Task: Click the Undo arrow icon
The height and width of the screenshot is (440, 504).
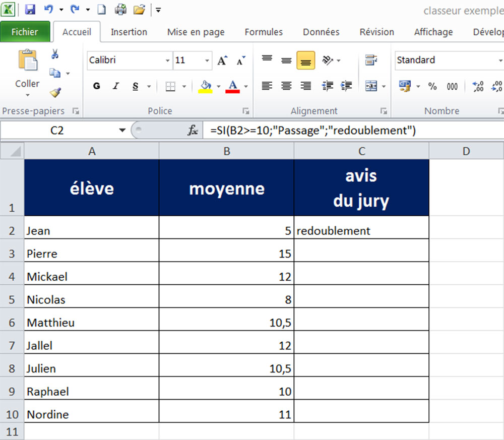Action: pos(48,9)
